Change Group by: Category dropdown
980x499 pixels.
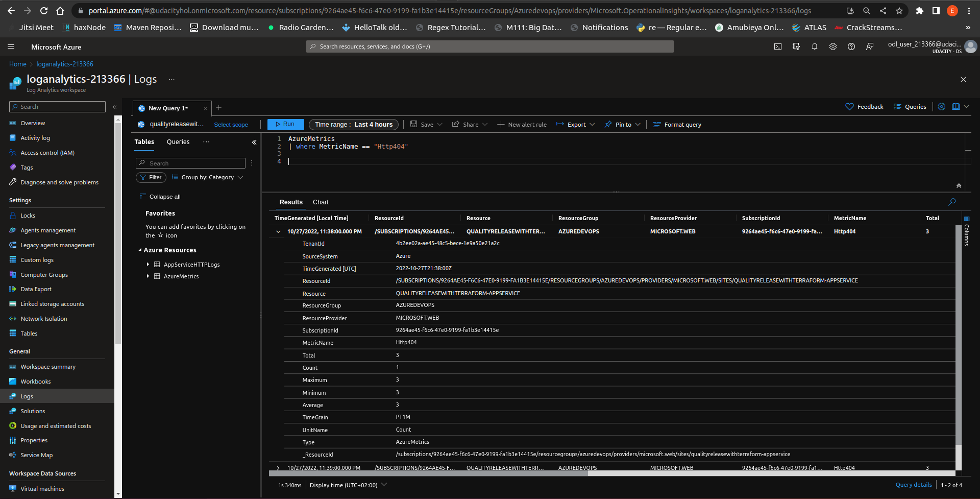coord(208,177)
